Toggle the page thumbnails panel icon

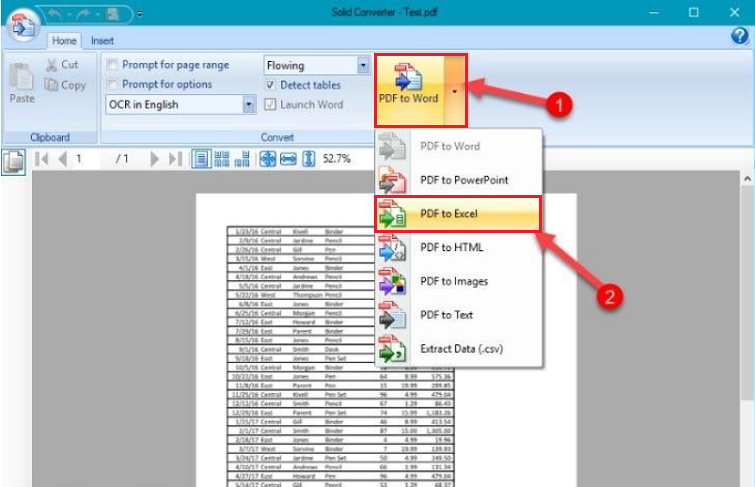pyautogui.click(x=13, y=162)
